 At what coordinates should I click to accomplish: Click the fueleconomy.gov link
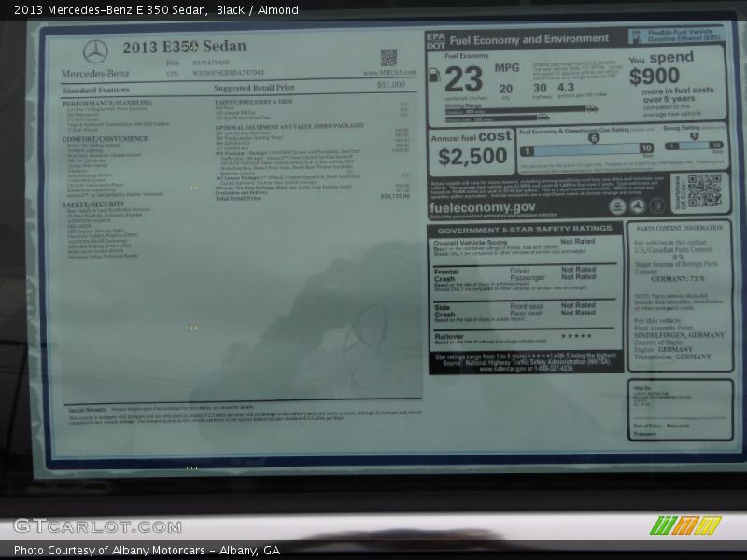point(483,207)
